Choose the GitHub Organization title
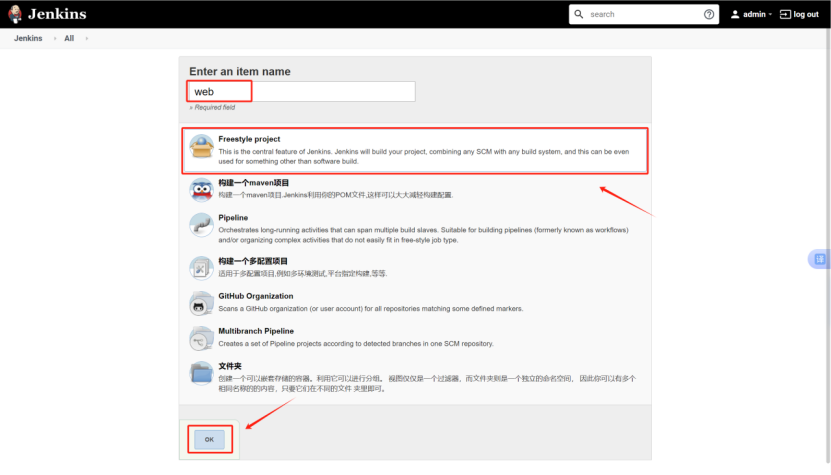The width and height of the screenshot is (831, 475). (x=256, y=296)
